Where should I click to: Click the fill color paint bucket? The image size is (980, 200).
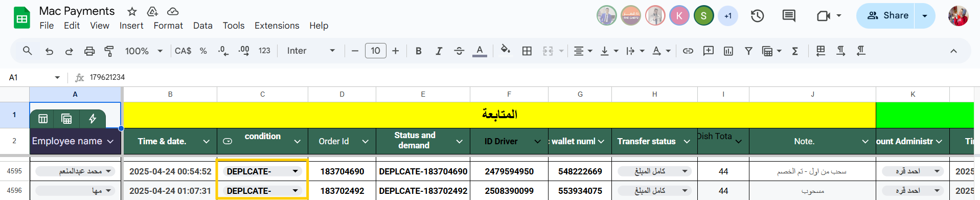pos(505,50)
